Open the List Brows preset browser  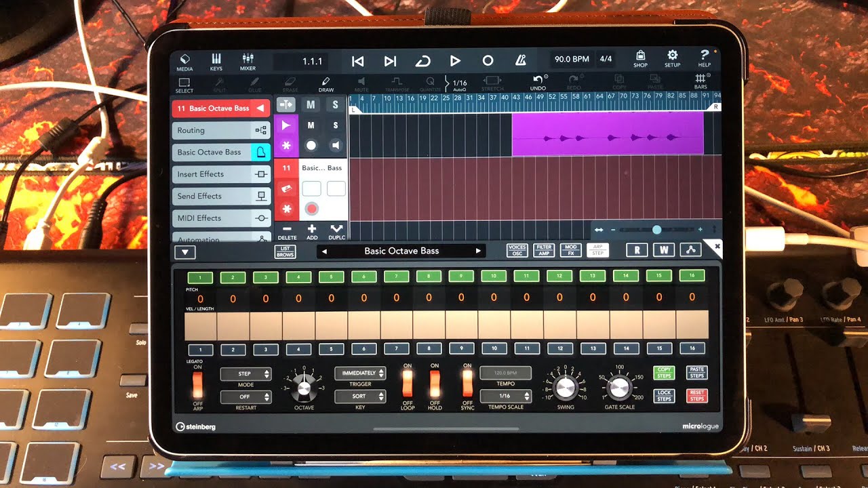[285, 251]
